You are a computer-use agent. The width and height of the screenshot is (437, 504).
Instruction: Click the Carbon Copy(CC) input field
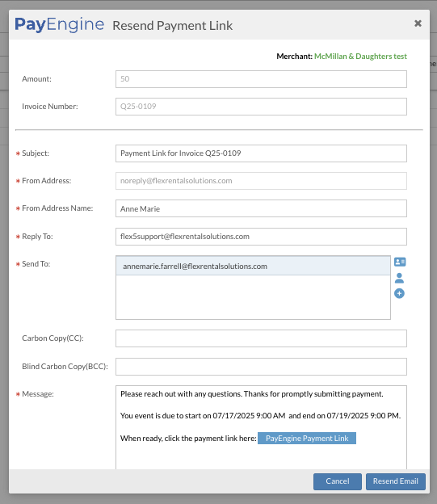261,338
